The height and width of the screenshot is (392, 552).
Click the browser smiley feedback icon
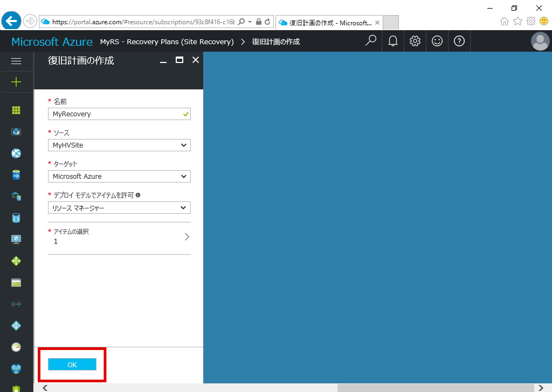[x=544, y=21]
